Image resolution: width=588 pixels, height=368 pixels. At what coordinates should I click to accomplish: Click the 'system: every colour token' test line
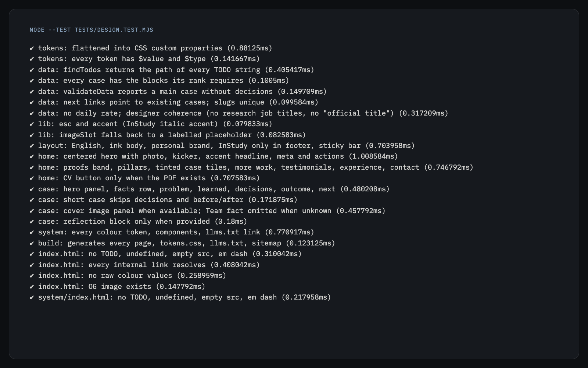point(172,232)
